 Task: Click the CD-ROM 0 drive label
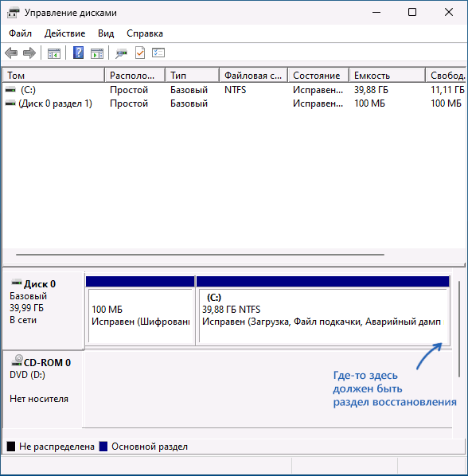[47, 363]
